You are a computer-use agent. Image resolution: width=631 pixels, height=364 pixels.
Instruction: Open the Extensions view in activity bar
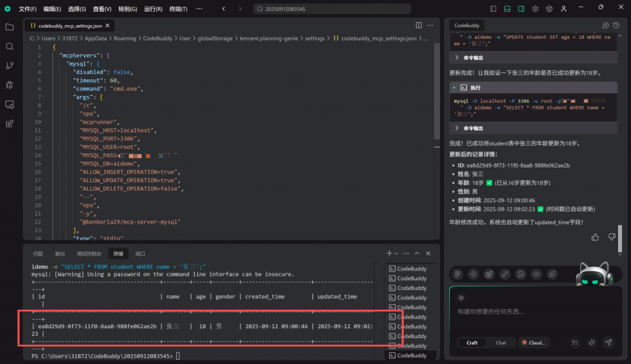coord(9,124)
